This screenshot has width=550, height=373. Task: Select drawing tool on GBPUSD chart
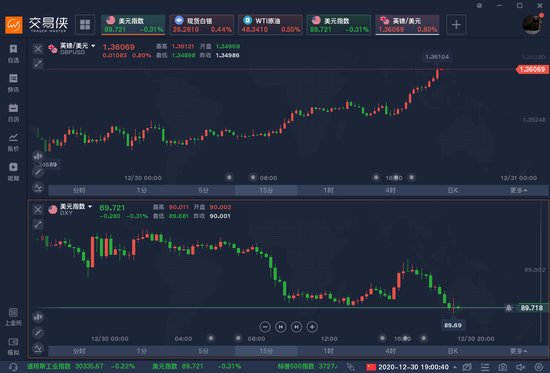[38, 172]
